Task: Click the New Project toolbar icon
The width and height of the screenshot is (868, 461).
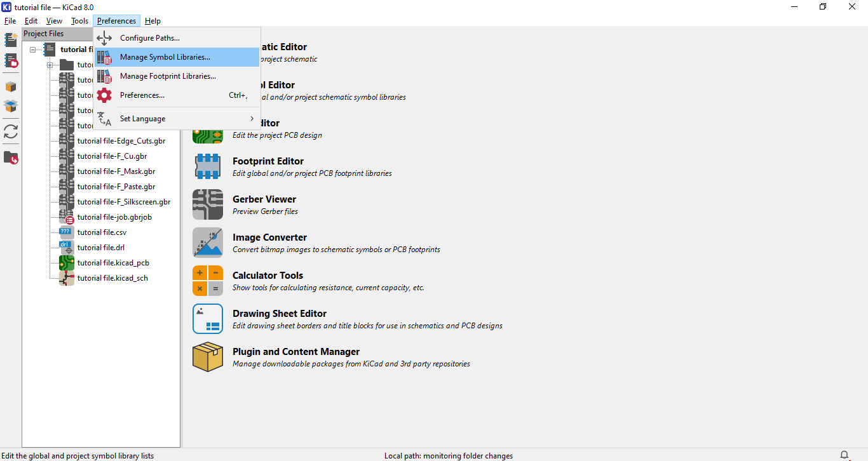Action: 11,40
